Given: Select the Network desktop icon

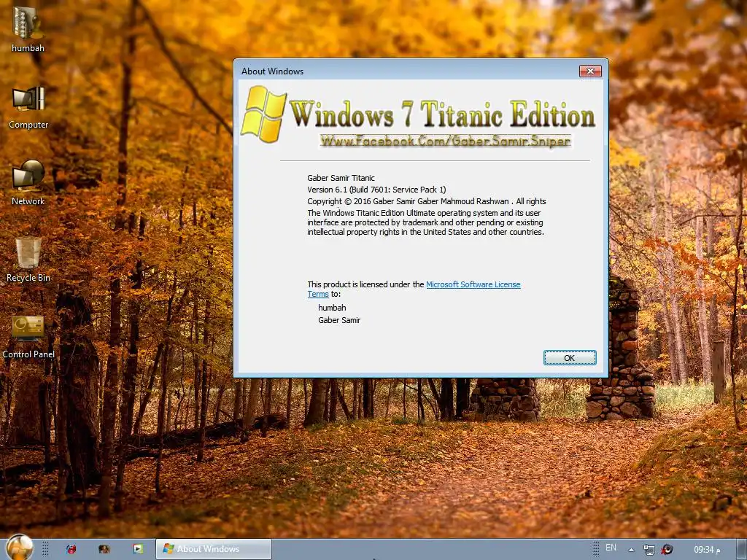Looking at the screenshot, I should click(28, 183).
